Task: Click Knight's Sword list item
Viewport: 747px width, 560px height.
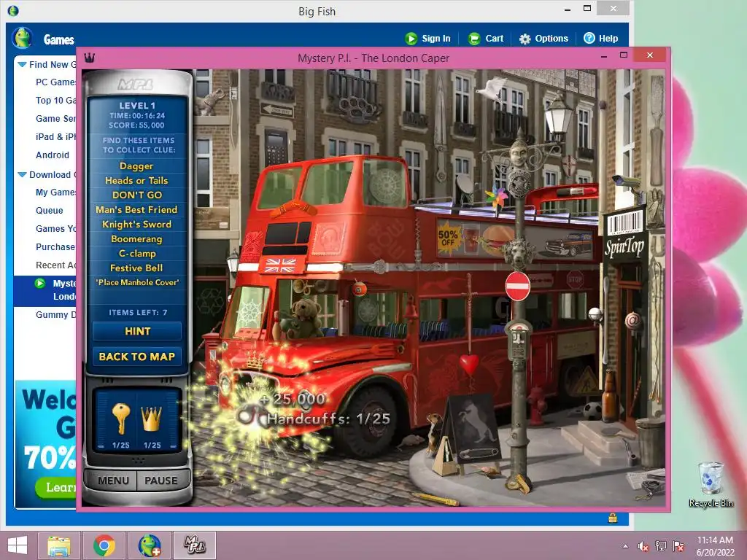Action: [136, 225]
